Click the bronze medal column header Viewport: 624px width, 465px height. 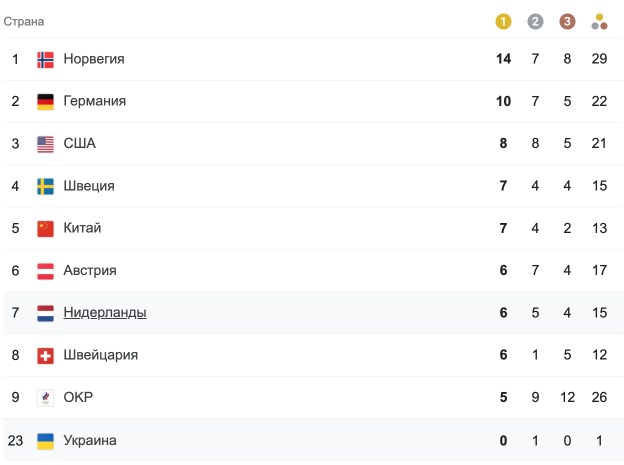tap(567, 21)
